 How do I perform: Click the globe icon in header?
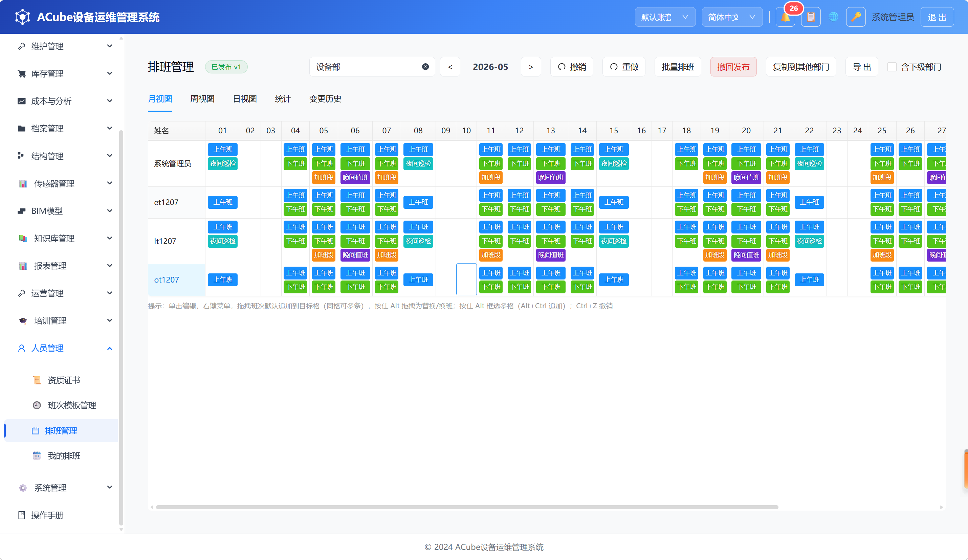click(833, 17)
